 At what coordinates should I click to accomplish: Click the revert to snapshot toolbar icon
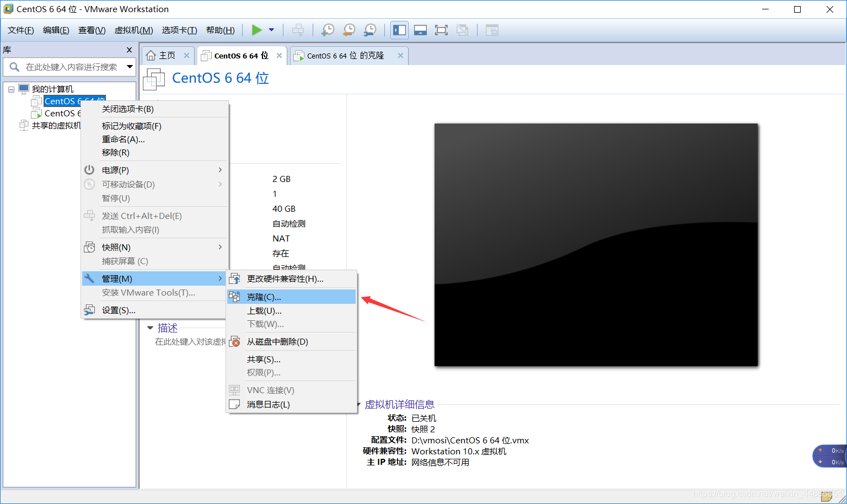[x=349, y=30]
